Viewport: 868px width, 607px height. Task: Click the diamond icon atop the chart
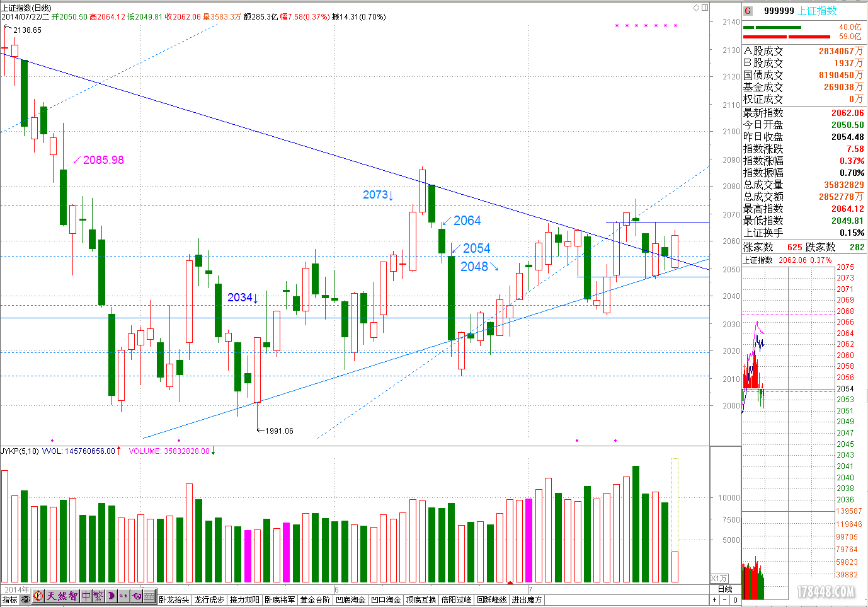pos(697,8)
